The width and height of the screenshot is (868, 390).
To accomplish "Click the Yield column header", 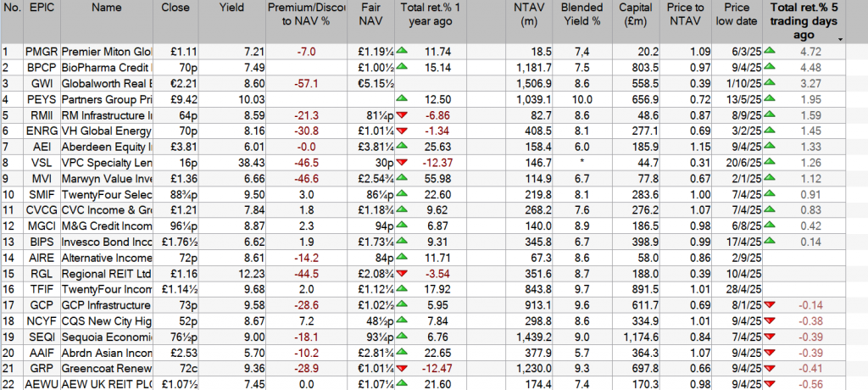I will tap(231, 8).
